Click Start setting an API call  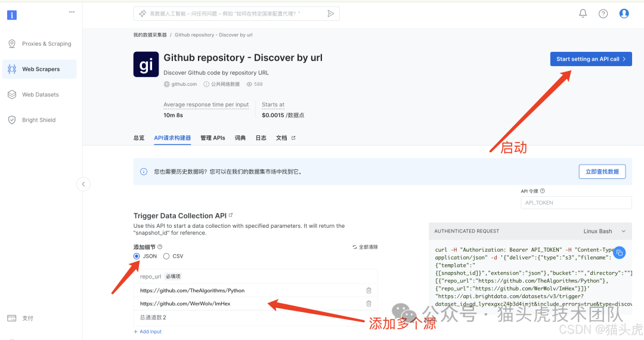point(591,59)
